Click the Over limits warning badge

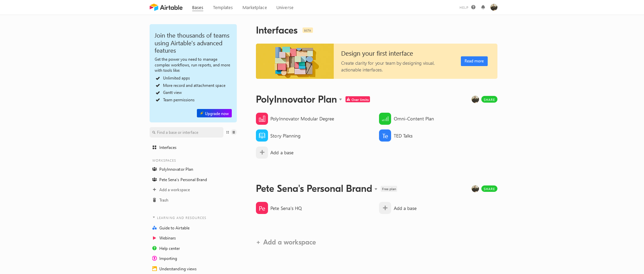[358, 100]
